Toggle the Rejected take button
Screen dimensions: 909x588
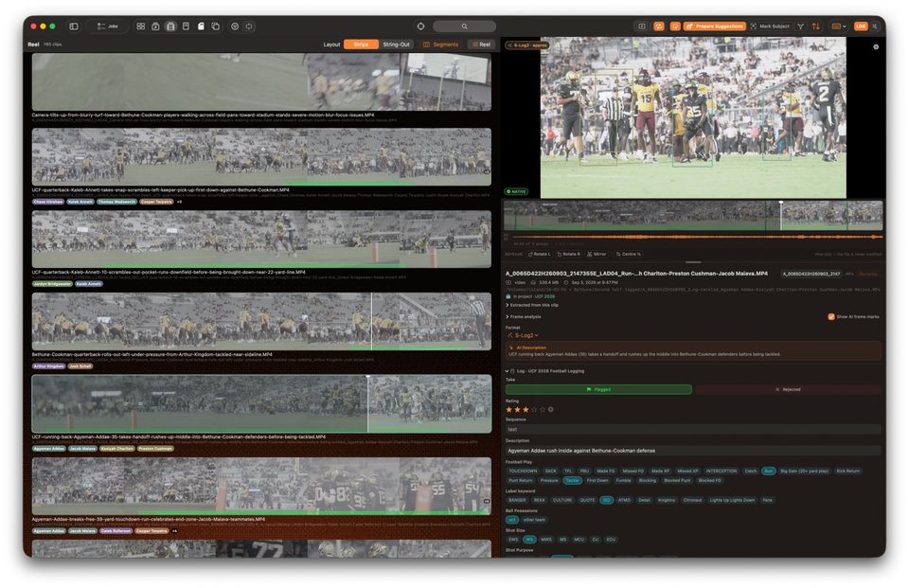pyautogui.click(x=788, y=390)
